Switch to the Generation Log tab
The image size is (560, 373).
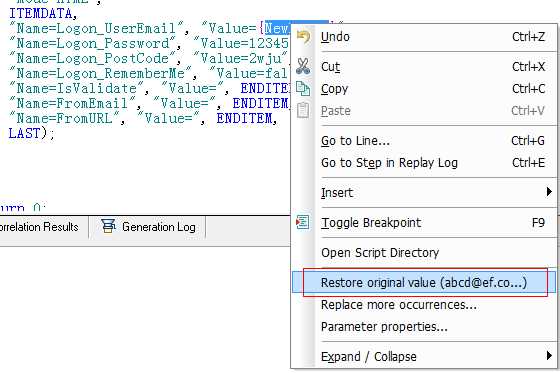point(148,227)
